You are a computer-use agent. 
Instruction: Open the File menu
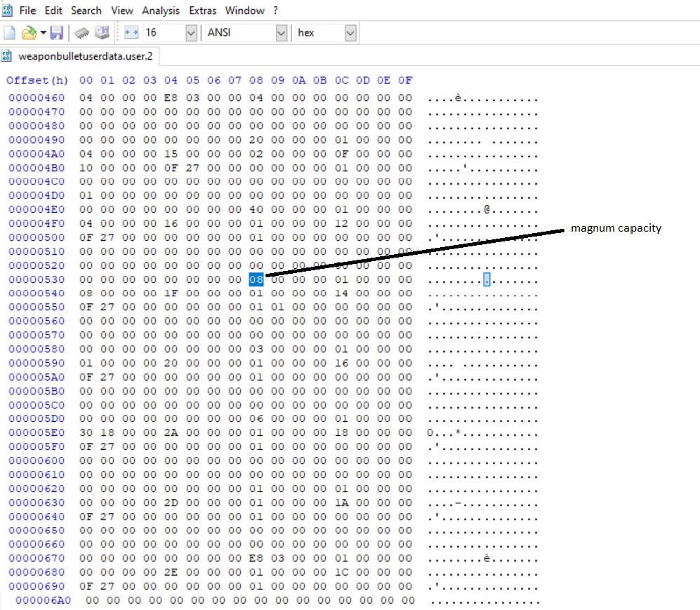coord(28,11)
